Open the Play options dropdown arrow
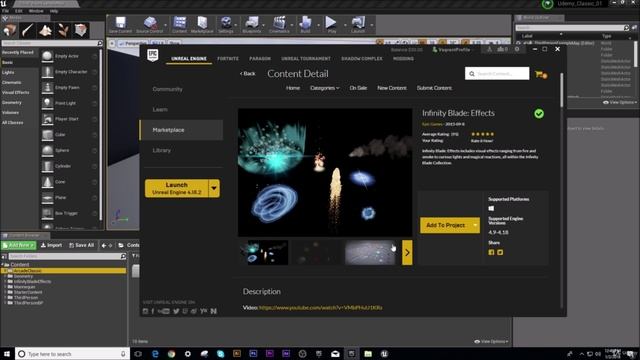Screen dimensions: 640x360 (x=345, y=25)
